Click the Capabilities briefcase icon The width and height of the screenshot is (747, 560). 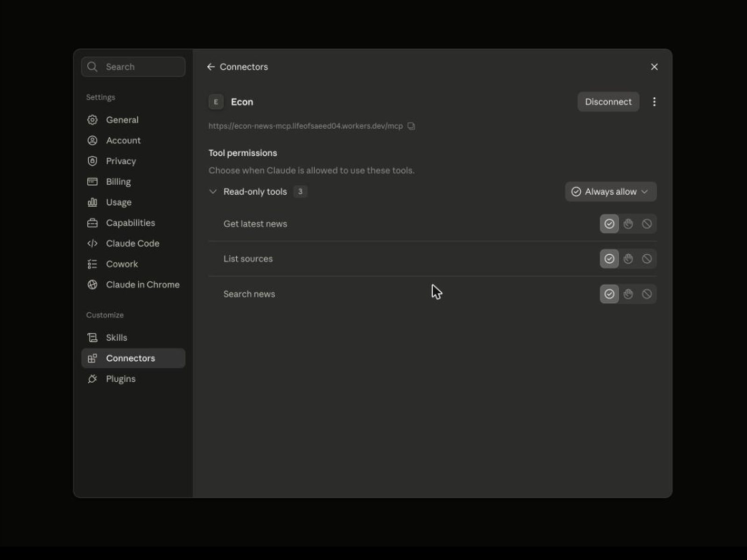tap(92, 223)
